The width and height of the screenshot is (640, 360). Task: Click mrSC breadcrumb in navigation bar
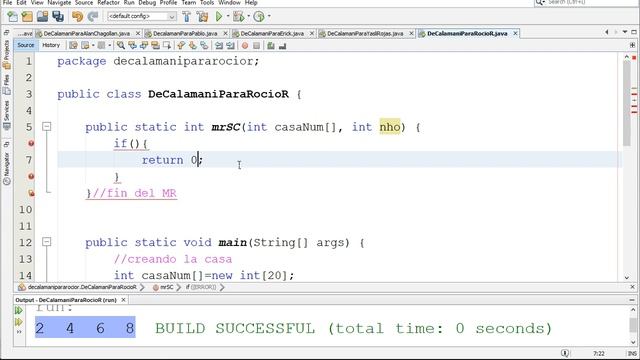point(163,287)
